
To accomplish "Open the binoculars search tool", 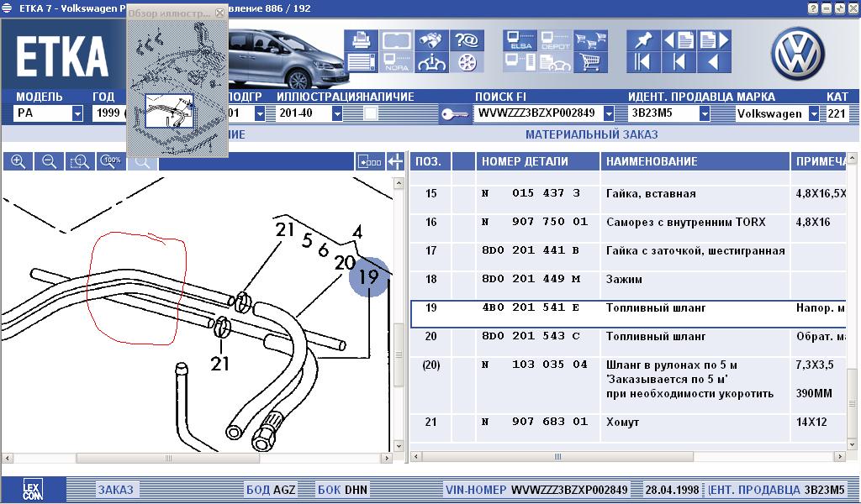I will (431, 40).
